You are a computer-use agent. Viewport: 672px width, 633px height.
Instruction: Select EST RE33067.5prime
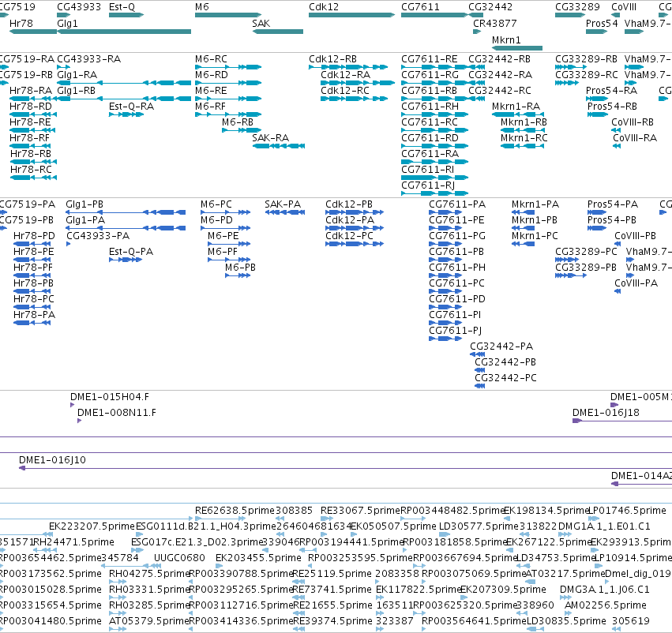tap(360, 510)
